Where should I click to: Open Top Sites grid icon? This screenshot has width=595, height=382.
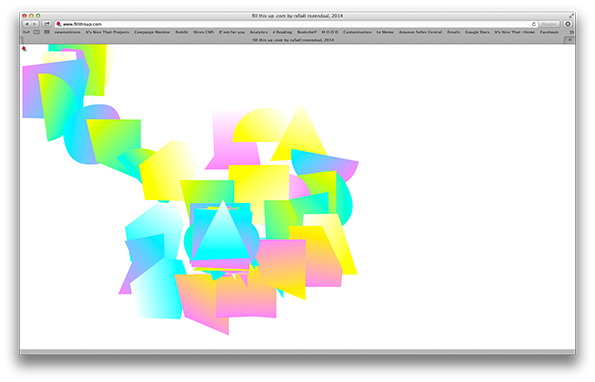click(47, 32)
